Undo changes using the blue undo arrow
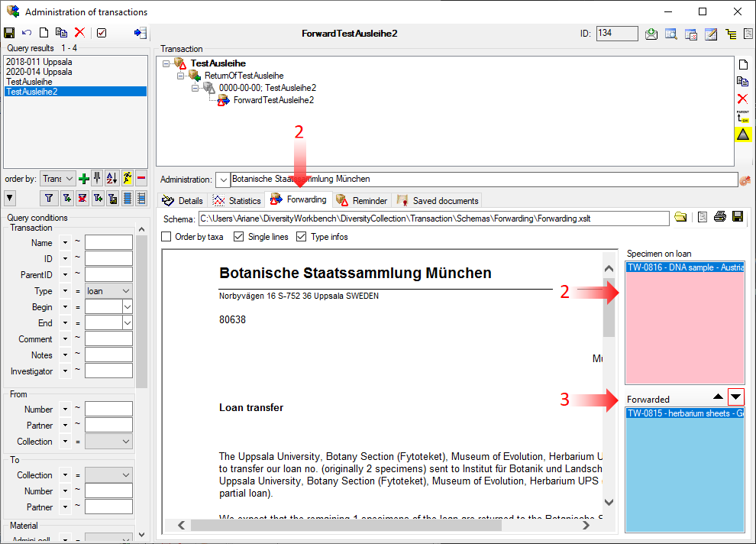Image resolution: width=756 pixels, height=544 pixels. pos(27,33)
